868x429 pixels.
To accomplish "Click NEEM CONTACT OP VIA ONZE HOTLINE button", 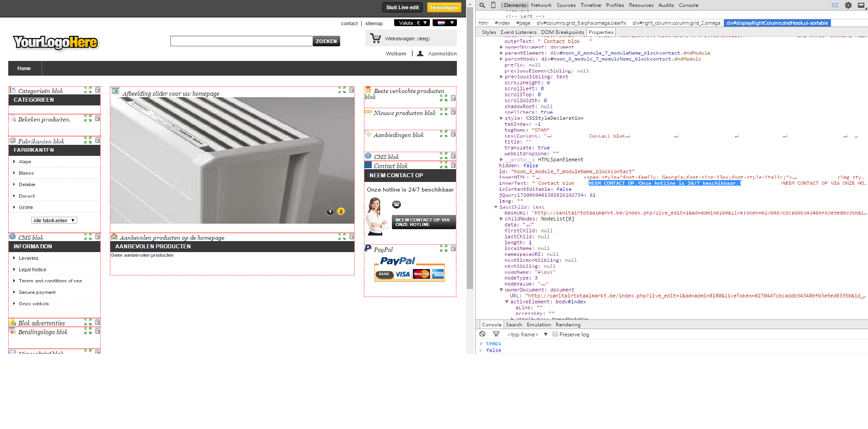I will [423, 222].
